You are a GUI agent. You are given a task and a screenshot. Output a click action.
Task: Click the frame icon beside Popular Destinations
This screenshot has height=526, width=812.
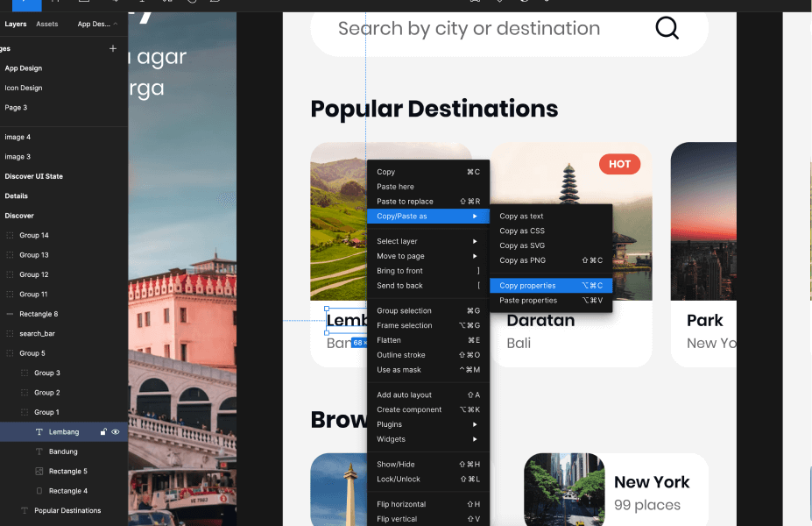click(25, 509)
